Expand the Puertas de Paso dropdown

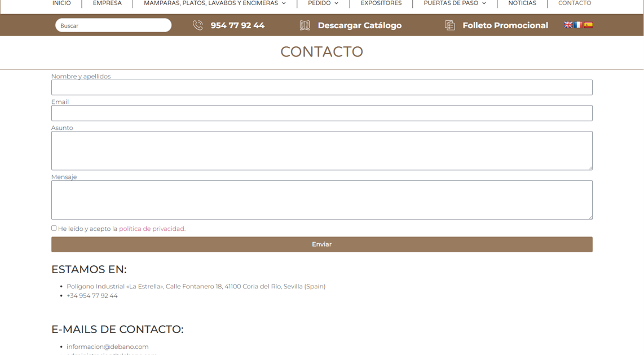tap(455, 3)
